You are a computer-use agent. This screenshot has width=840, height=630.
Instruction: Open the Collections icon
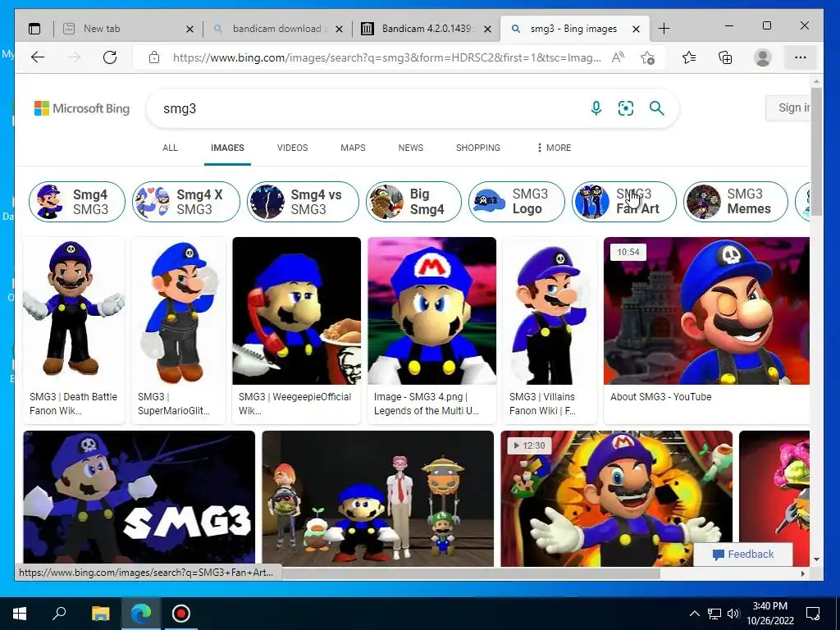pyautogui.click(x=725, y=57)
